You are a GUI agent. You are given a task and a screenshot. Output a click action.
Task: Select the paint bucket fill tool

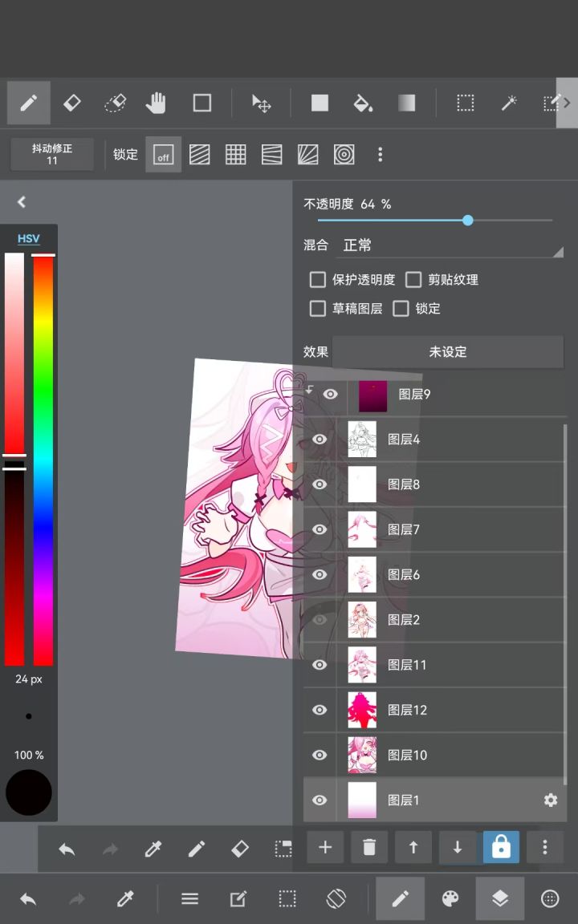(363, 103)
